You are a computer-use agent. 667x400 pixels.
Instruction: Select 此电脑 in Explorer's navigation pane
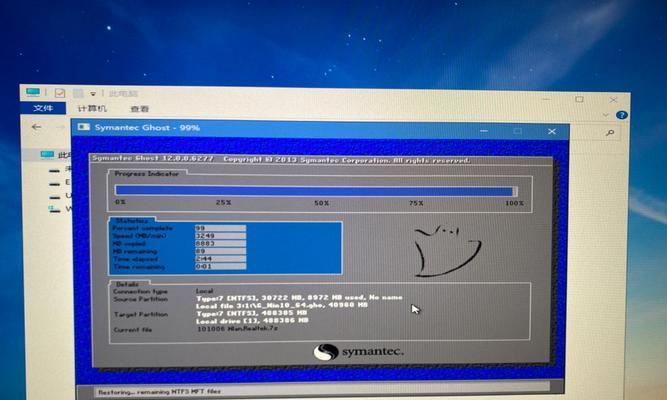(x=56, y=154)
